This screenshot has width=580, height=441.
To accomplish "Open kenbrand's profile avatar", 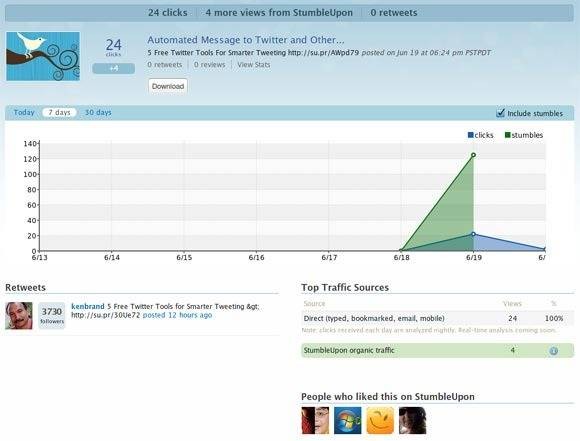I will pyautogui.click(x=19, y=316).
